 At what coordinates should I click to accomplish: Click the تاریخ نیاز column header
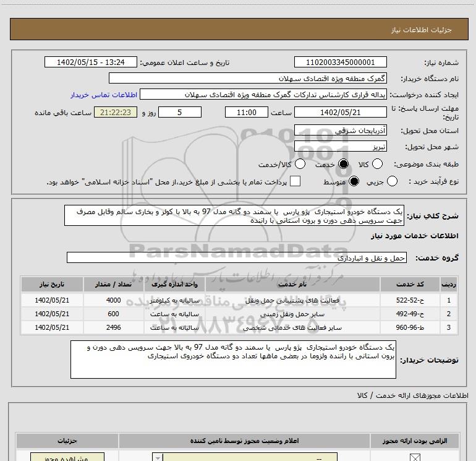[52, 285]
